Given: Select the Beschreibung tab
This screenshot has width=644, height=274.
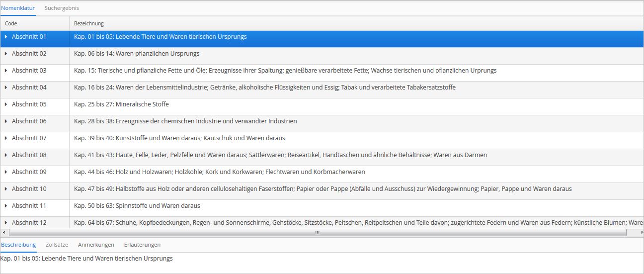Looking at the screenshot, I should (18, 245).
